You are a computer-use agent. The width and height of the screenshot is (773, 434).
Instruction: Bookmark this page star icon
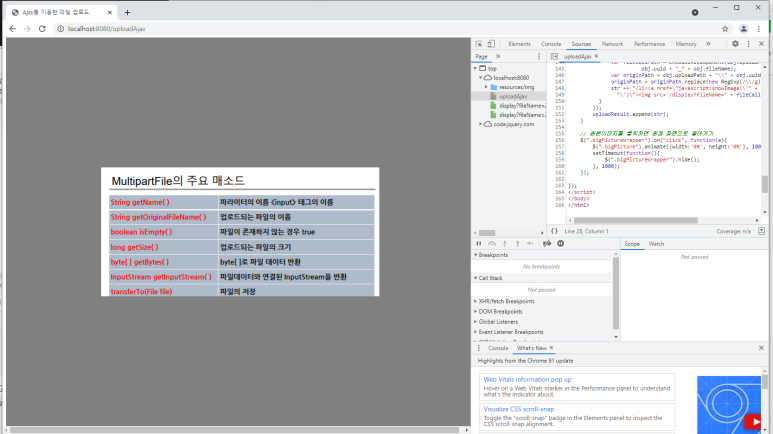pos(725,29)
